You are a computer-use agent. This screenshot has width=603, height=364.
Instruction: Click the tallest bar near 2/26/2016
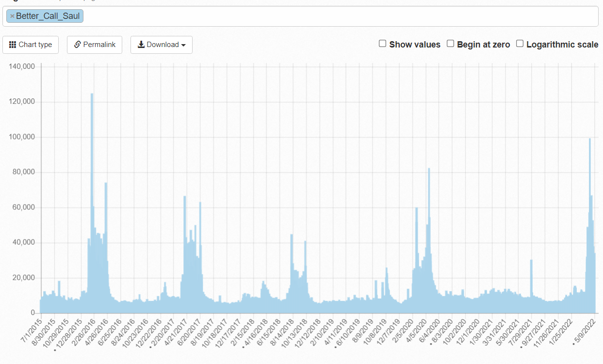tap(92, 203)
